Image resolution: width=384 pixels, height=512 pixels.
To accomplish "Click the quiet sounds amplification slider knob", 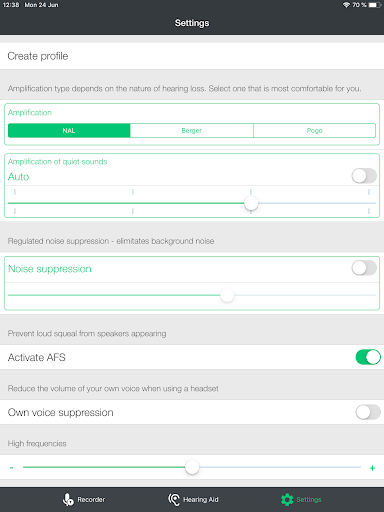I will click(251, 203).
